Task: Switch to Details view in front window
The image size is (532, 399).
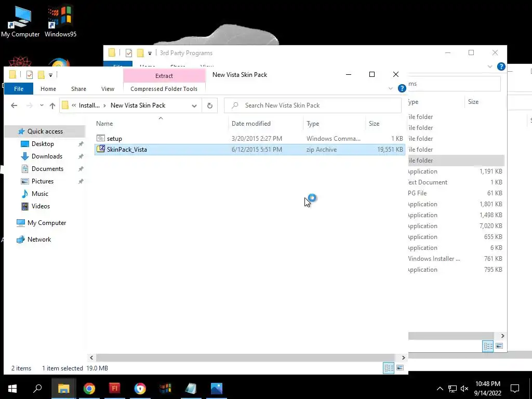Action: [389, 368]
